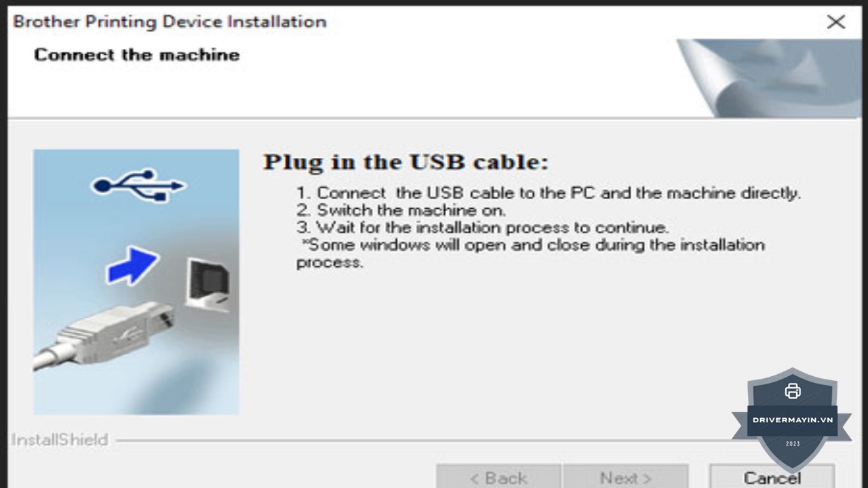Click the "Plug in the USB cable:" heading

pyautogui.click(x=406, y=162)
